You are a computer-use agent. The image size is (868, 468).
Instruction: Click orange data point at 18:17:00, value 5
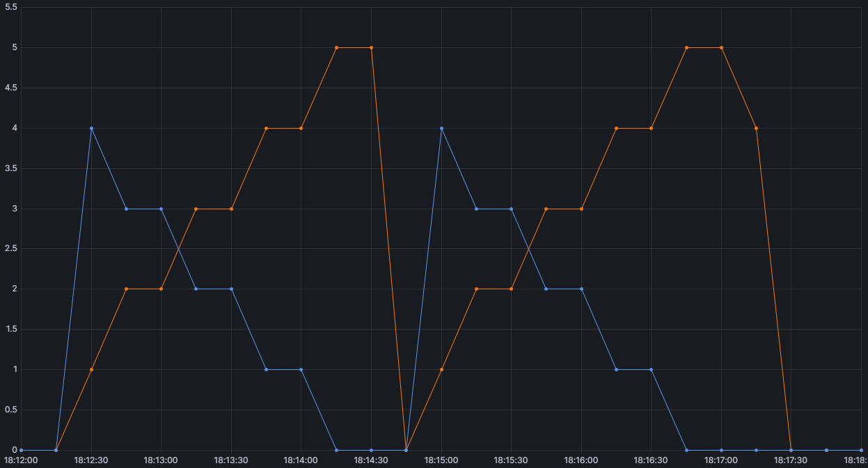(x=721, y=47)
